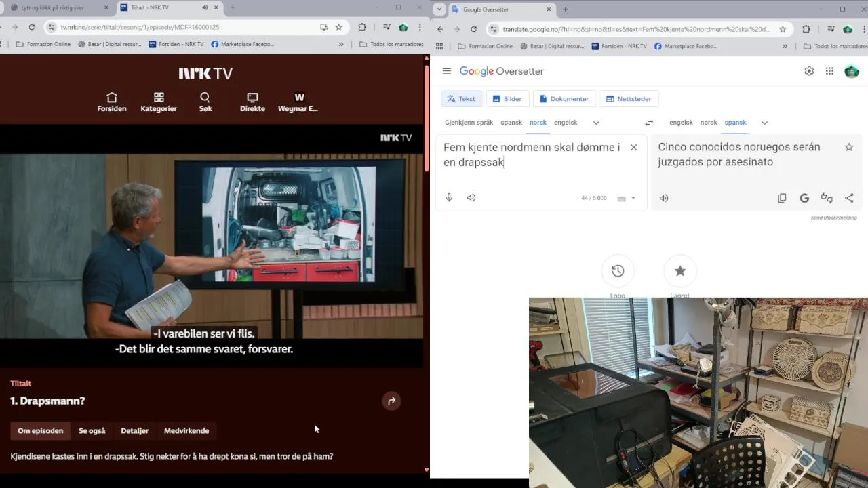Share the translation

pos(849,198)
